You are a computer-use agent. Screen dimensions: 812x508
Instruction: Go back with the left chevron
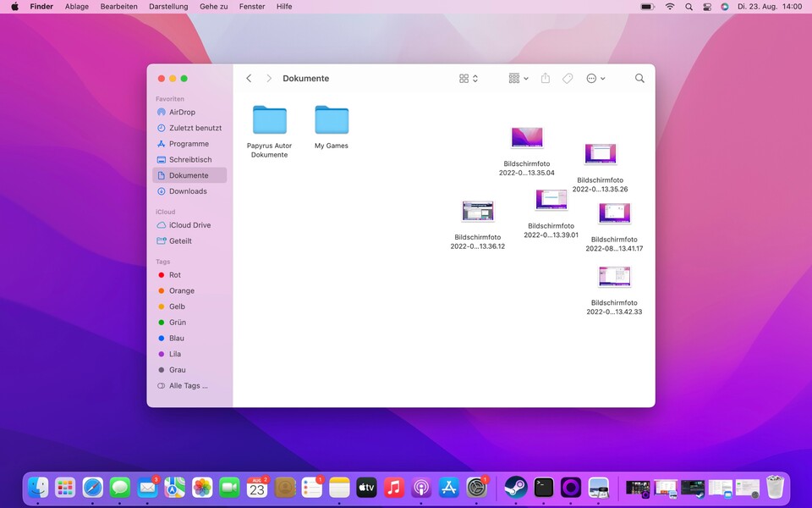(249, 78)
